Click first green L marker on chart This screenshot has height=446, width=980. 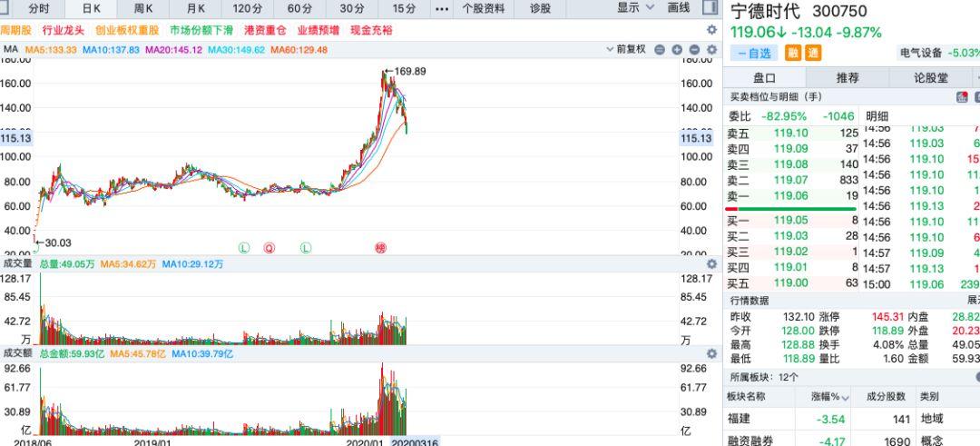coord(244,248)
